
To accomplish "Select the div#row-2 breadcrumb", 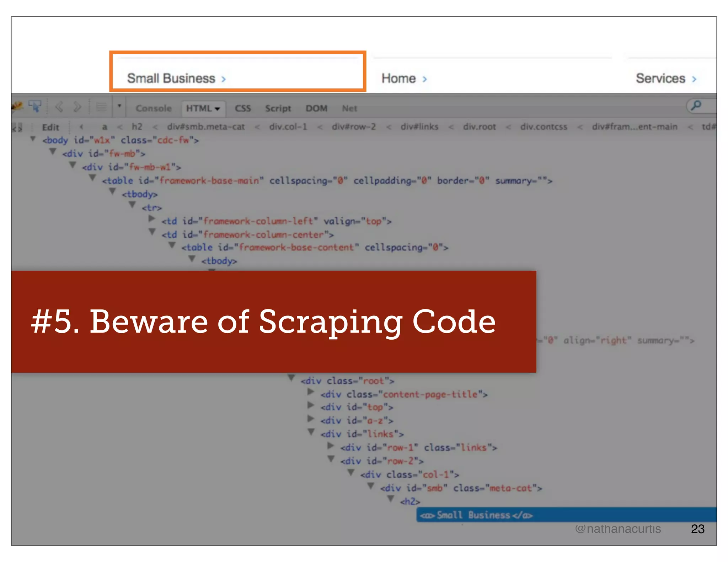I will 354,127.
